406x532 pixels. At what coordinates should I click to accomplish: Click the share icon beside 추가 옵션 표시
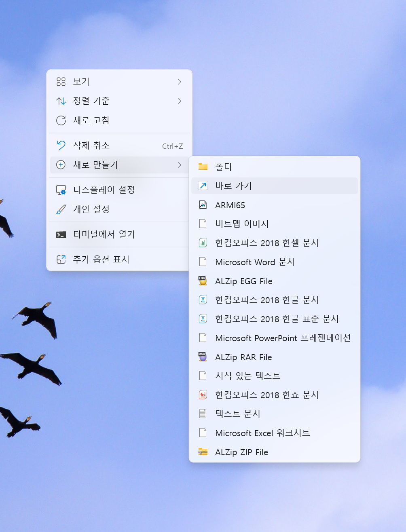(x=61, y=260)
